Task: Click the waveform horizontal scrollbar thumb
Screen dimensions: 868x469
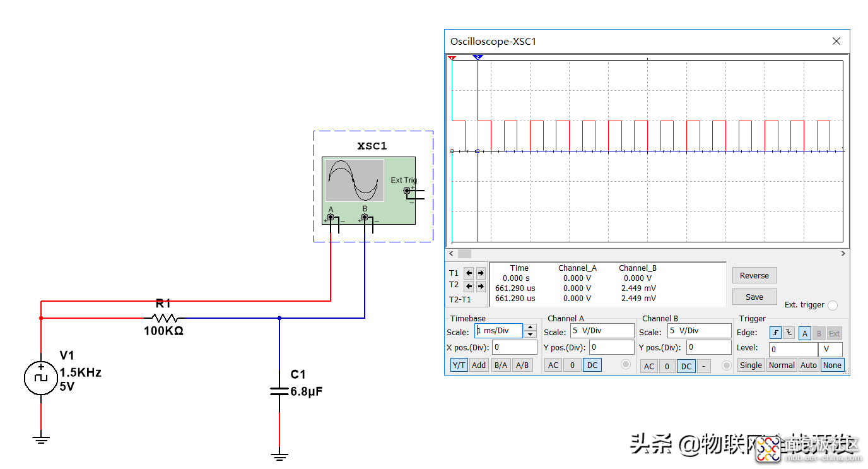Action: (x=464, y=254)
